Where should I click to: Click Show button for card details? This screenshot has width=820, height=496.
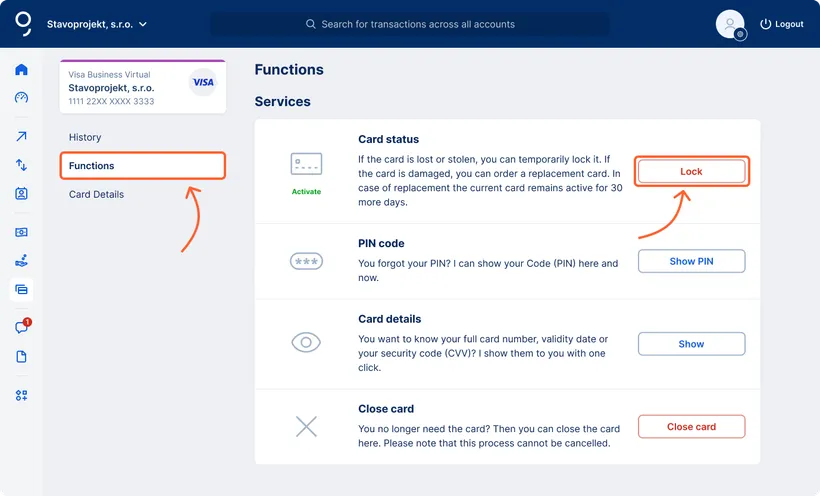coord(691,344)
